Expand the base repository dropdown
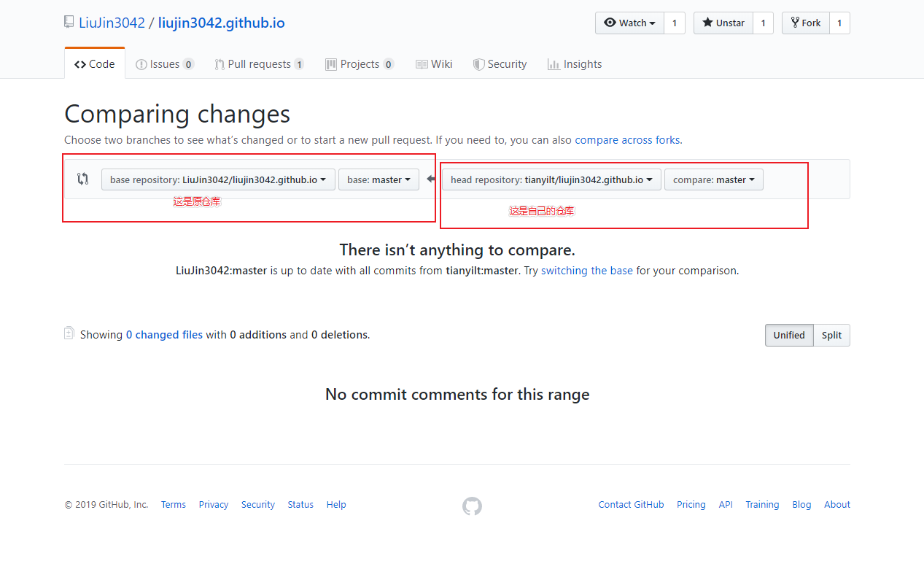This screenshot has width=924, height=580. tap(218, 179)
